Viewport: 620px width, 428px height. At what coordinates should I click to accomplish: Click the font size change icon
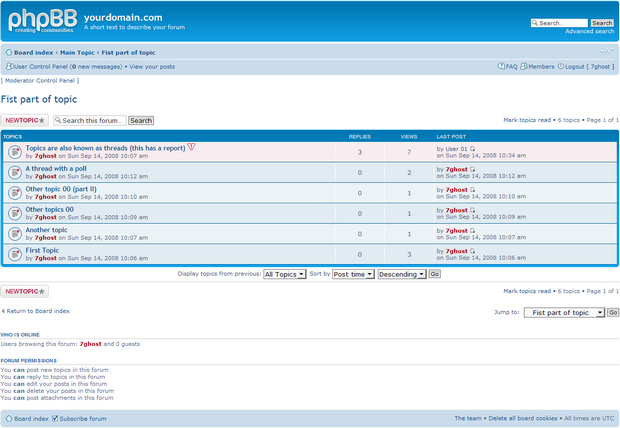[x=607, y=51]
